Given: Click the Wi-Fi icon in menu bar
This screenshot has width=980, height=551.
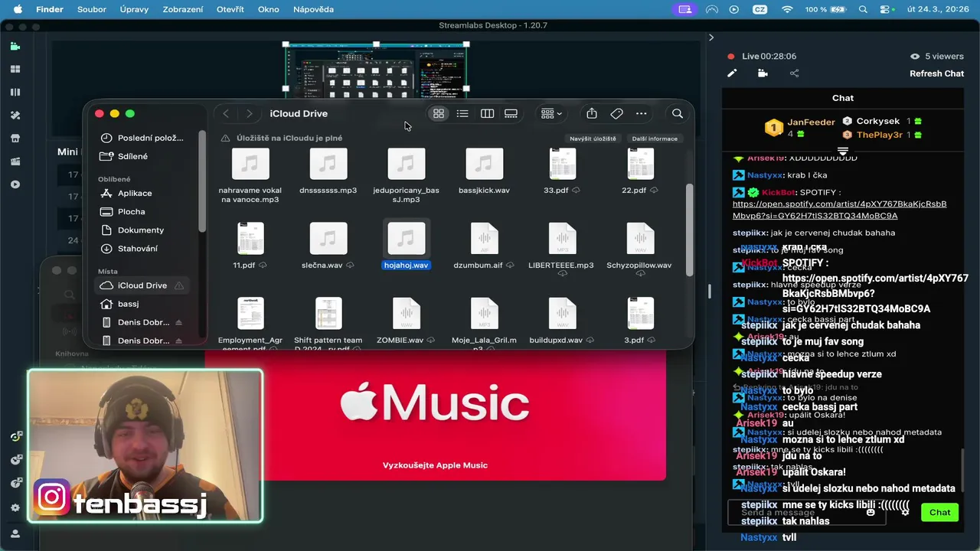Looking at the screenshot, I should 787,9.
